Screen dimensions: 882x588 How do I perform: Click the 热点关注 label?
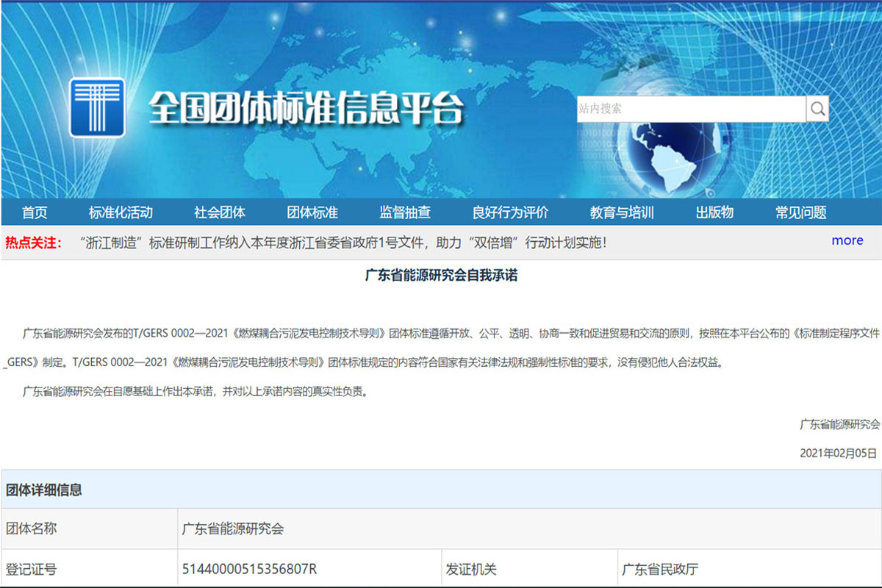34,242
